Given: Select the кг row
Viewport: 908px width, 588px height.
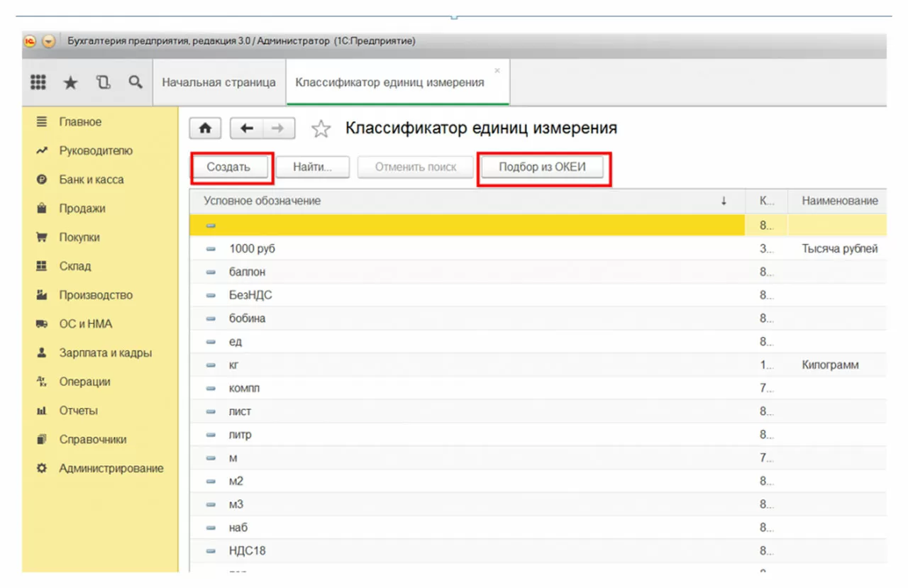Looking at the screenshot, I should 538,365.
